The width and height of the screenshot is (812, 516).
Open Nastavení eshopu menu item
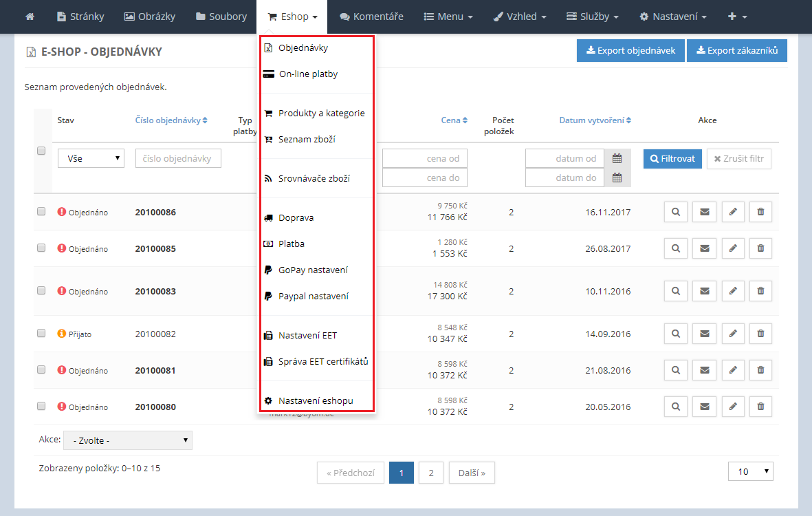[x=316, y=400]
